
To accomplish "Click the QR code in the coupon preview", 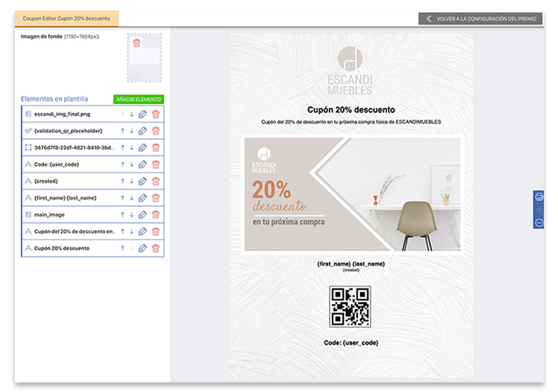I will click(350, 306).
